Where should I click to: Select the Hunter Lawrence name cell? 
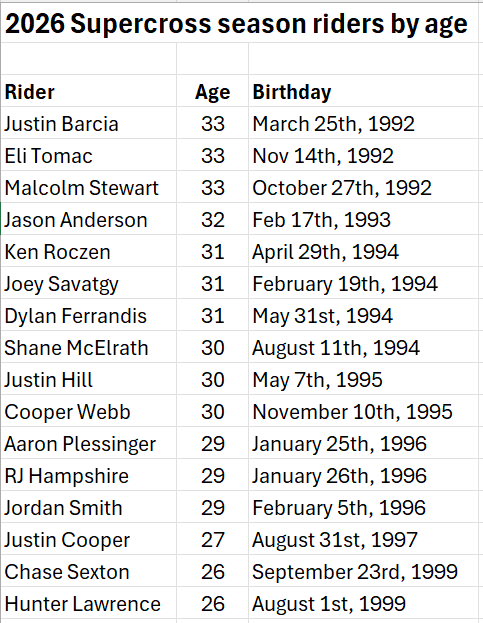coord(89,604)
